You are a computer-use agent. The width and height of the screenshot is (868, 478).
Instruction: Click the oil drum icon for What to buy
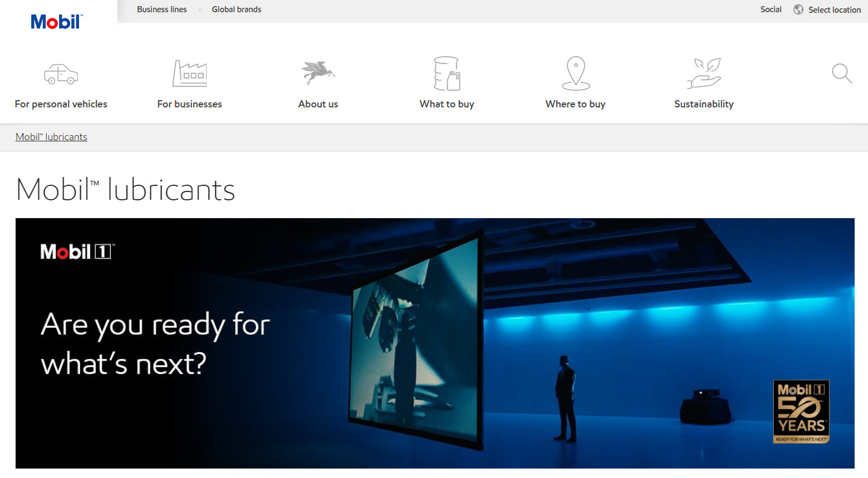click(447, 73)
